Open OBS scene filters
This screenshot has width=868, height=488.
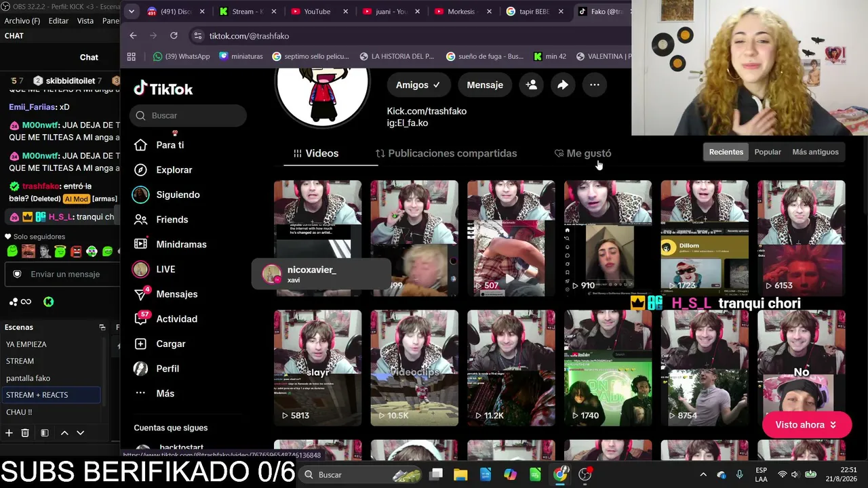[x=44, y=433]
